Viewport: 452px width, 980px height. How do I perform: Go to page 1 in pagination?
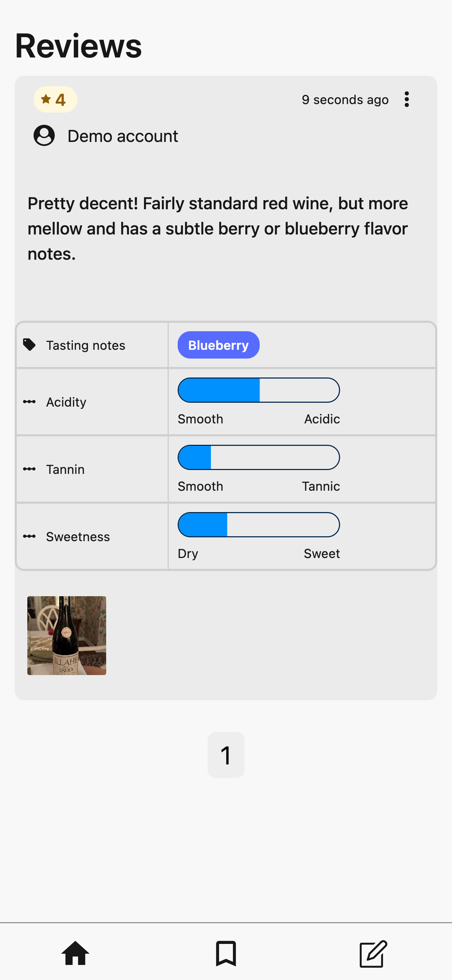pyautogui.click(x=226, y=755)
